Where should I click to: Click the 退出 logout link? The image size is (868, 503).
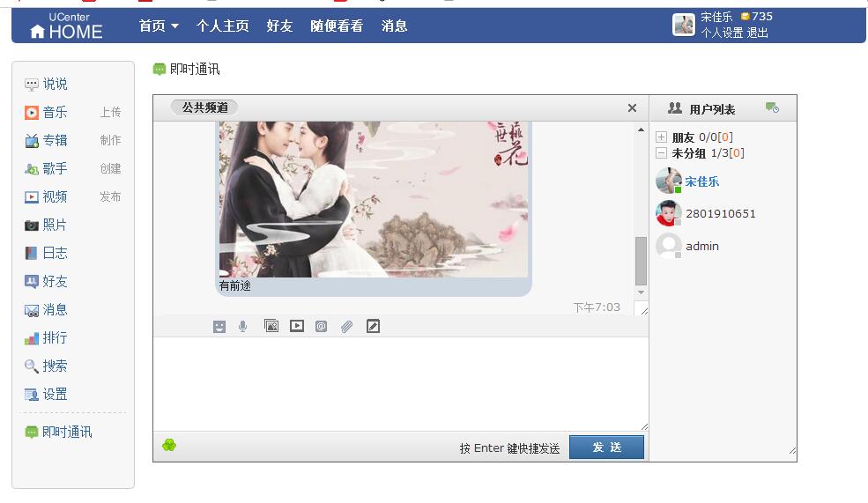coord(757,33)
